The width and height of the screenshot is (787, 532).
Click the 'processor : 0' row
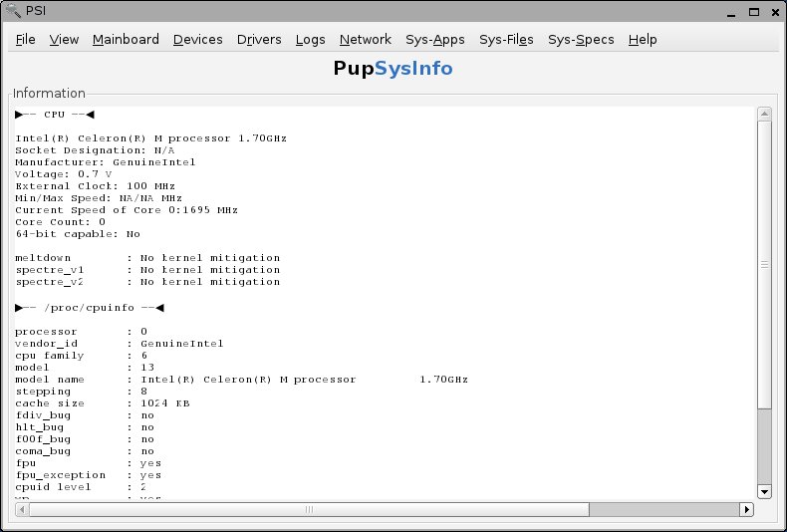pos(82,332)
